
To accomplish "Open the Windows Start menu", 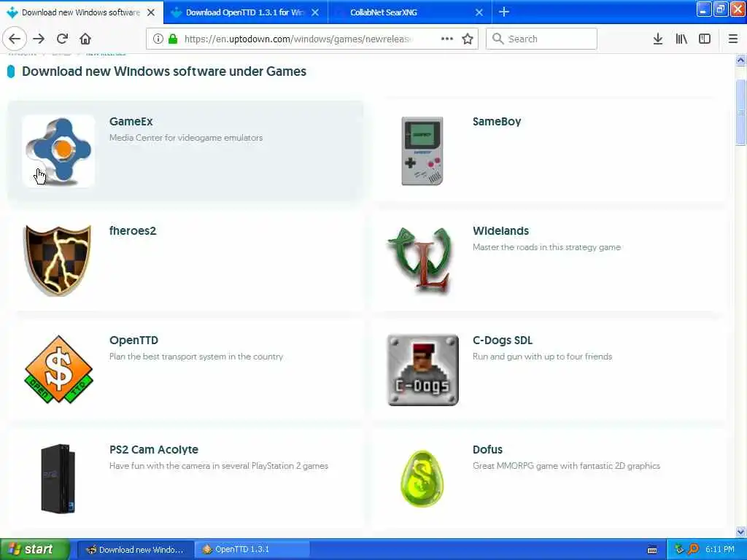I will pos(35,550).
